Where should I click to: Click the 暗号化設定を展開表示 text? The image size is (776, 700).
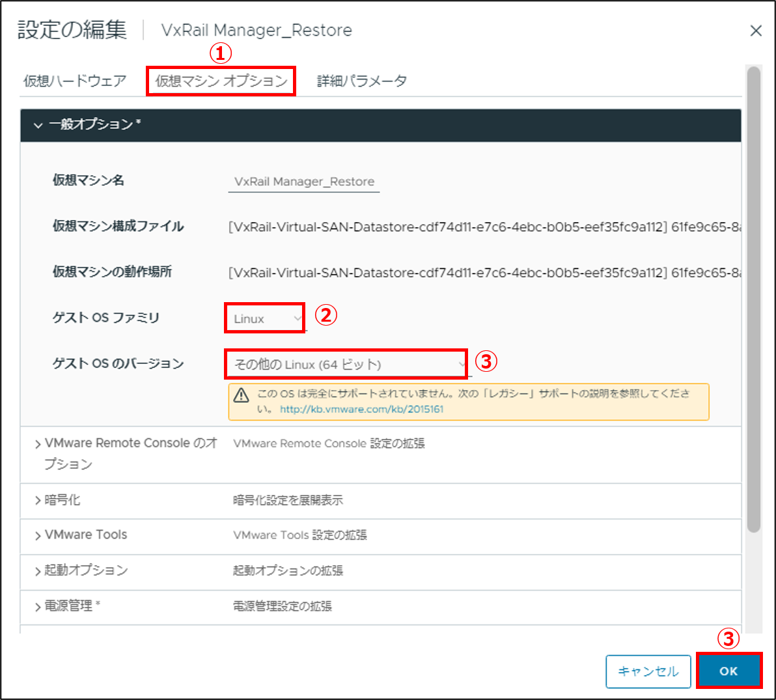(288, 501)
